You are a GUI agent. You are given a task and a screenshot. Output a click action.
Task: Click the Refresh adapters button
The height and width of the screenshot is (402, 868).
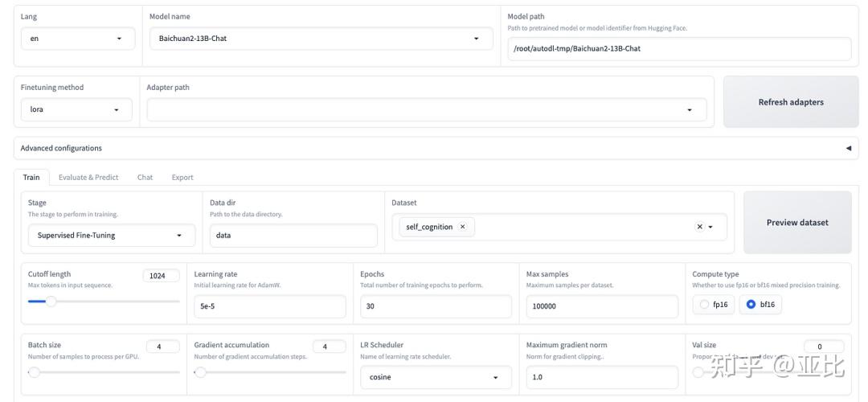coord(791,102)
